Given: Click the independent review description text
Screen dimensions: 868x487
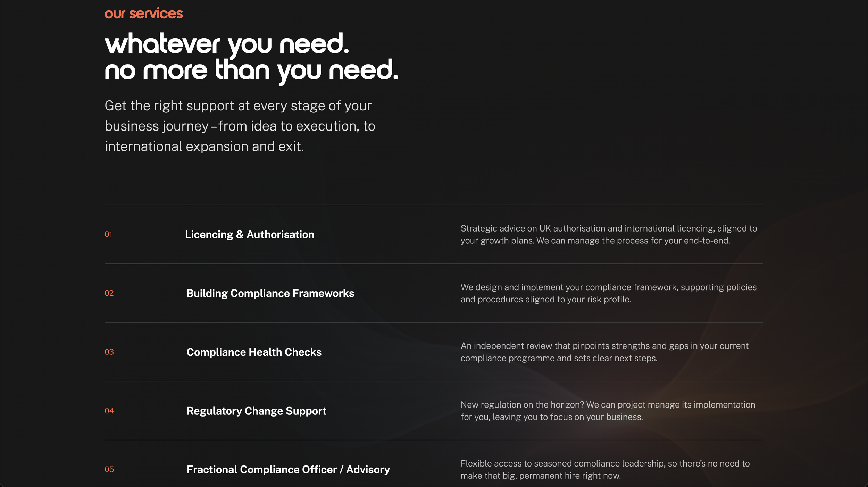Looking at the screenshot, I should [604, 352].
